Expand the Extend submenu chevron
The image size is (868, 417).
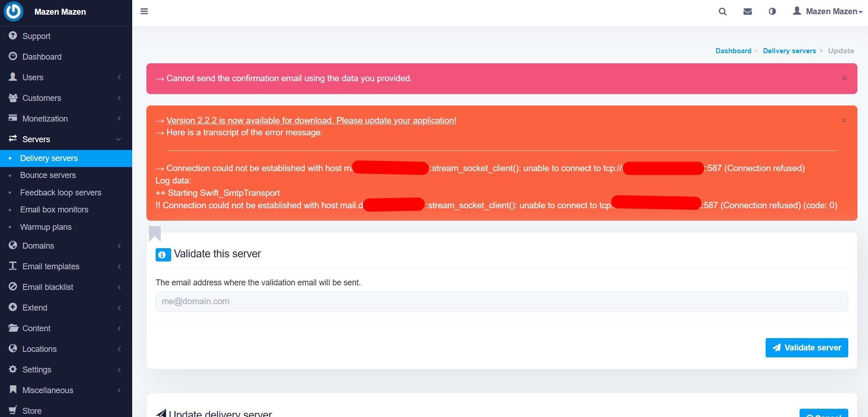pyautogui.click(x=119, y=308)
